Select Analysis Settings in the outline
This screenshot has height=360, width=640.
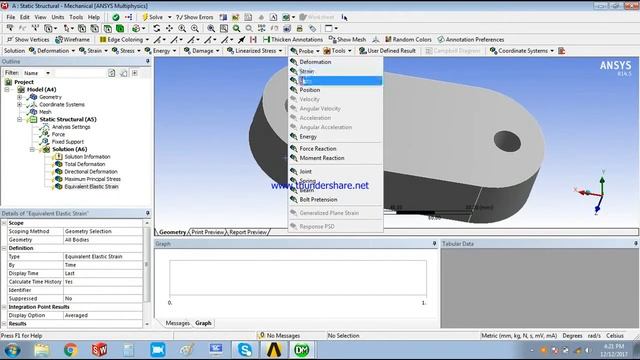[x=71, y=127]
